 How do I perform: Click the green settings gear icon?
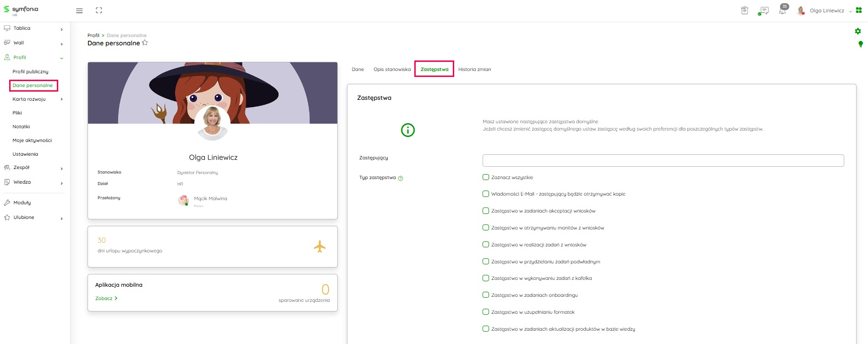coord(858,31)
